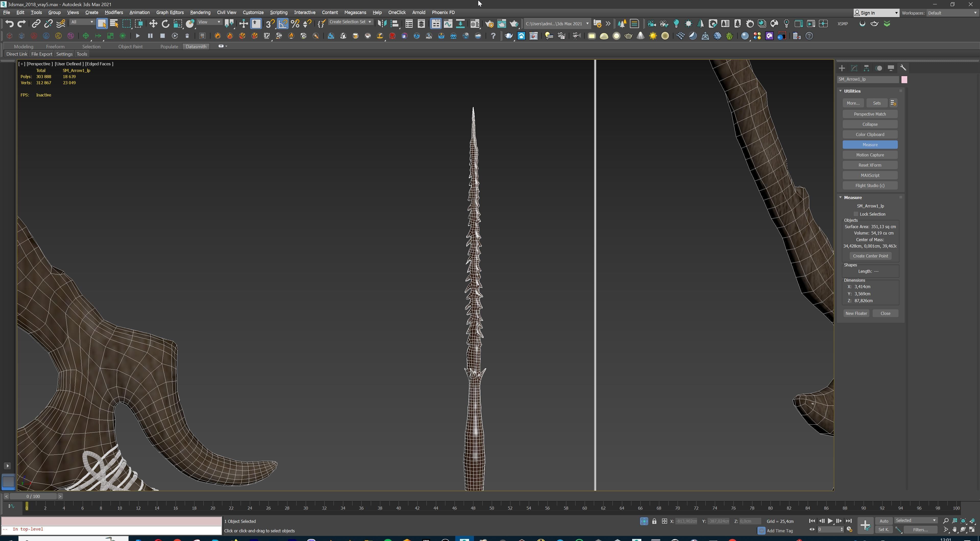This screenshot has width=980, height=541.
Task: Collapse the Measure rollout
Action: 841,198
